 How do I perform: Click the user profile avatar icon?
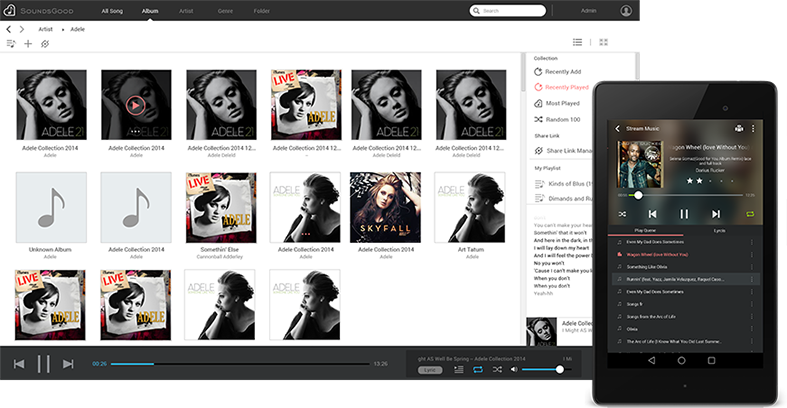pos(626,11)
